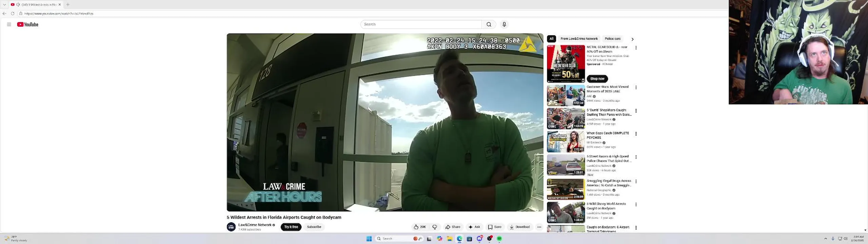The image size is (868, 244).
Task: Start voice search with the microphone icon
Action: [x=504, y=24]
